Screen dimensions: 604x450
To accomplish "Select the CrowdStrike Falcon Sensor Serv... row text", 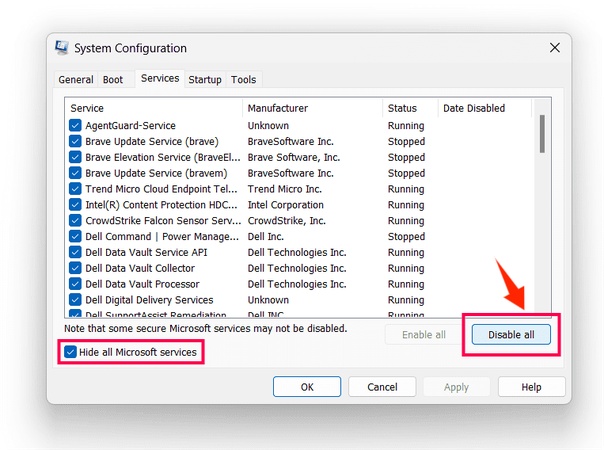I will click(x=163, y=220).
